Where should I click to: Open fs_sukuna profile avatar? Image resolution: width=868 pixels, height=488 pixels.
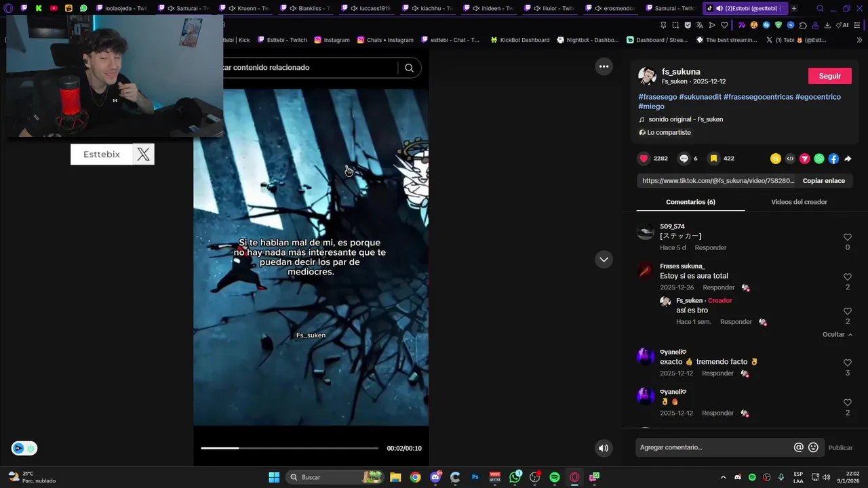(647, 76)
